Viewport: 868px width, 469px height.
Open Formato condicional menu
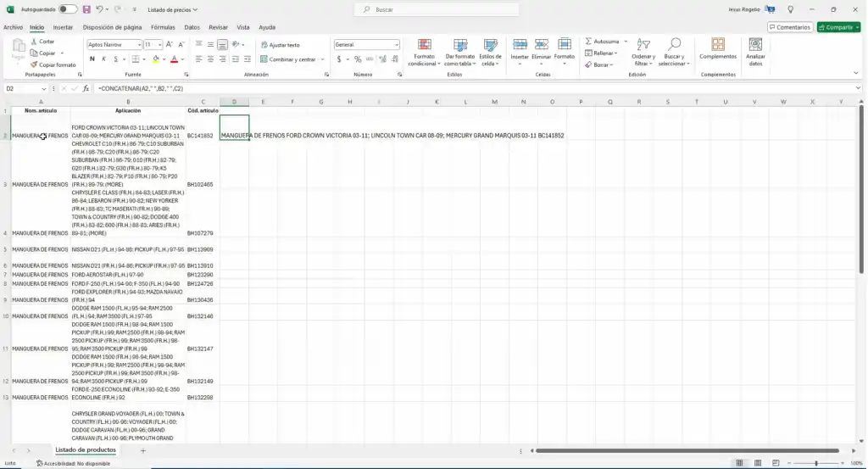tap(424, 53)
